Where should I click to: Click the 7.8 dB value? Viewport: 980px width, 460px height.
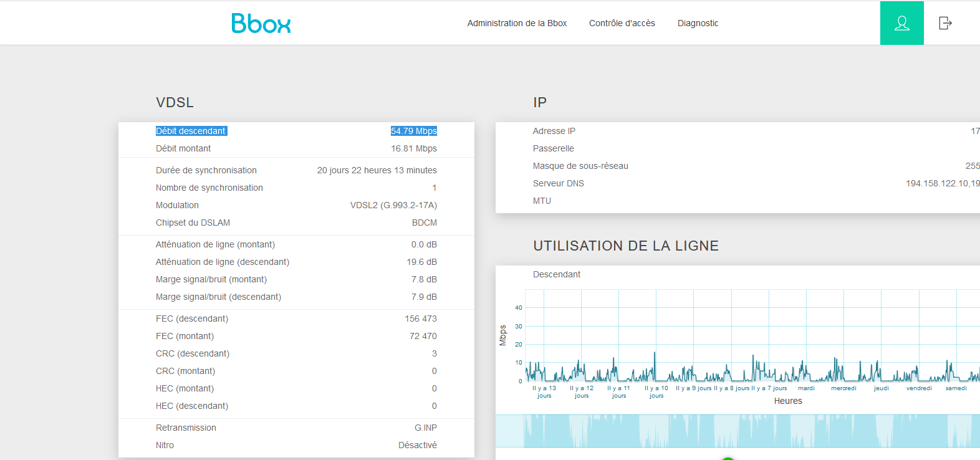click(424, 279)
